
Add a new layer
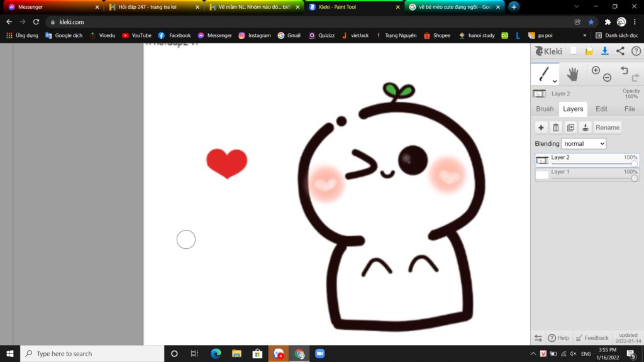541,128
